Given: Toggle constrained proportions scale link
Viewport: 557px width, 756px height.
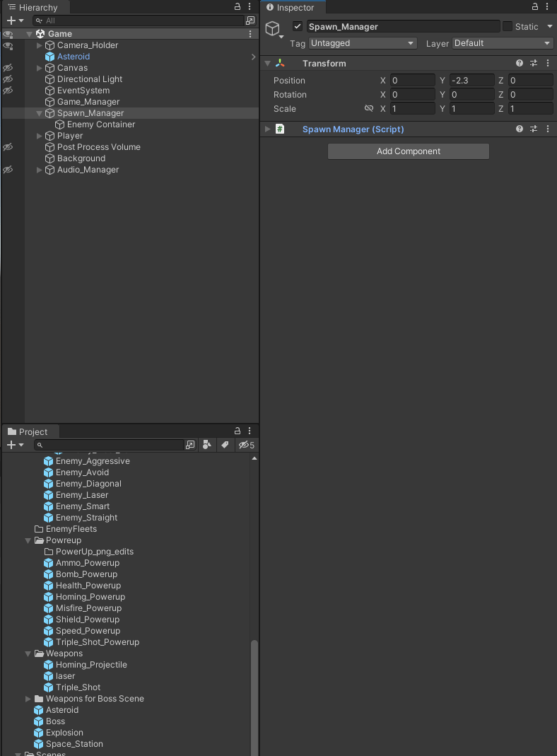Looking at the screenshot, I should click(x=368, y=108).
